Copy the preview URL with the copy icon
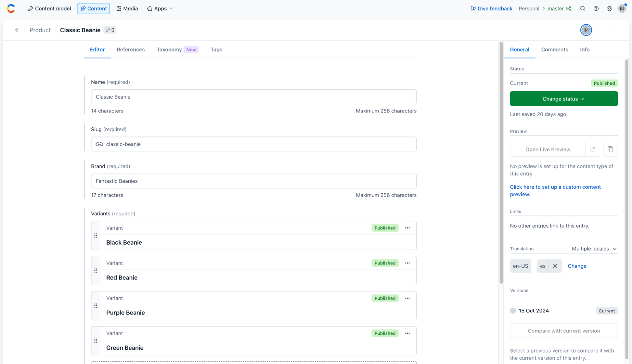 coord(610,149)
